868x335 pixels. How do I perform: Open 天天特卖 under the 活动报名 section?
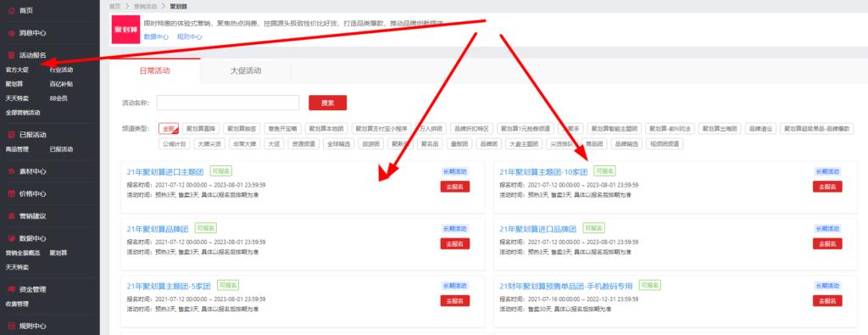click(x=17, y=98)
